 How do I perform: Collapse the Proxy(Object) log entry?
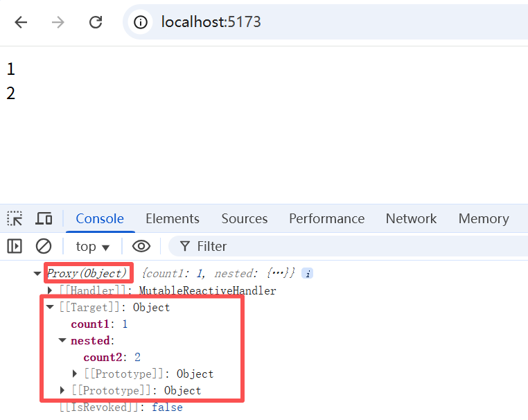(x=37, y=274)
